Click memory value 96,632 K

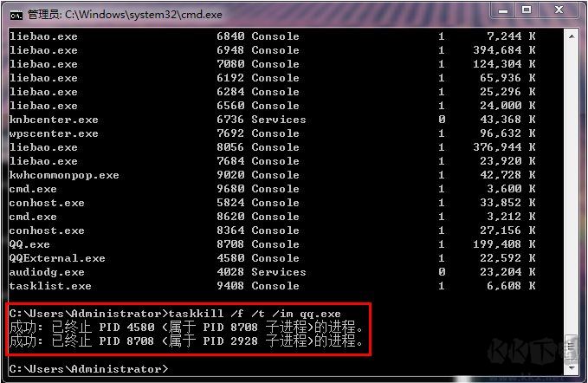[x=507, y=133]
